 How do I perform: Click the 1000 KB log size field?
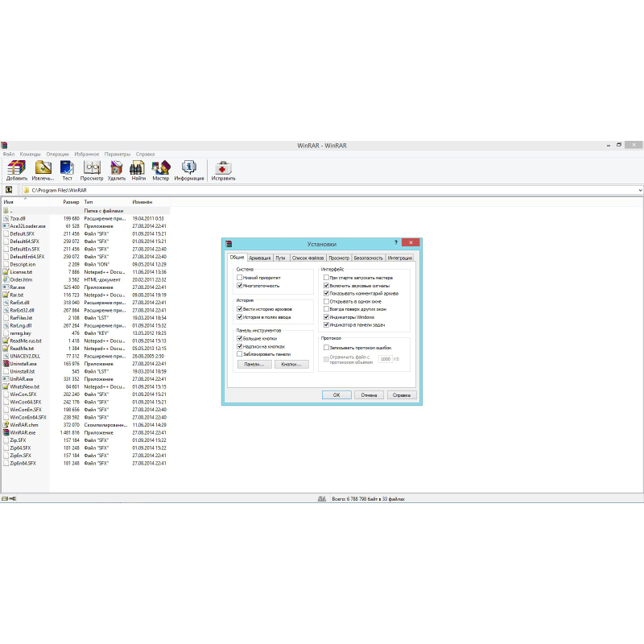coord(386,359)
